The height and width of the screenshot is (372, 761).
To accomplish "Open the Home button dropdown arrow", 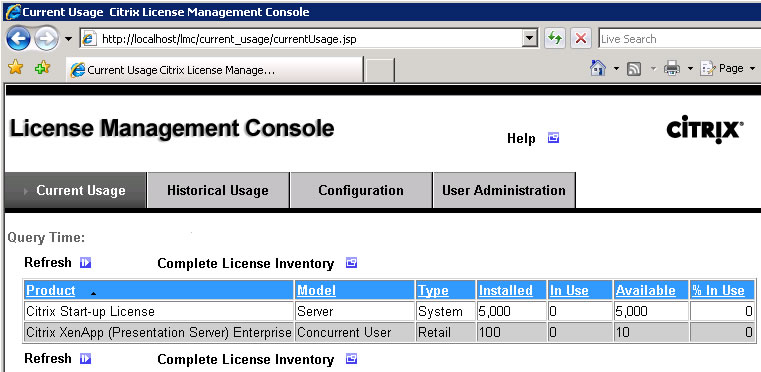I will tap(616, 69).
